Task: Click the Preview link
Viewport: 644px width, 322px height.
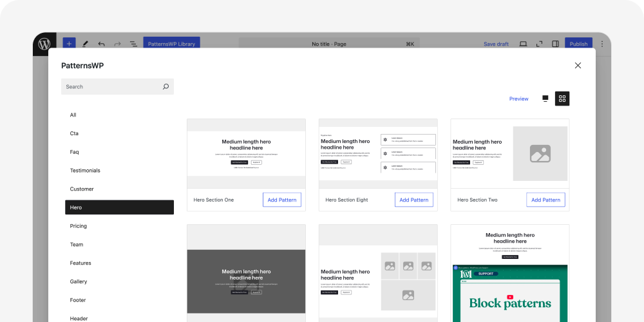Action: (518, 99)
